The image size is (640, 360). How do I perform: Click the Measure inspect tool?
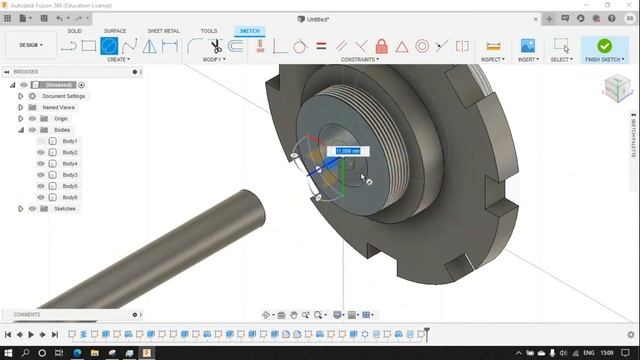493,46
